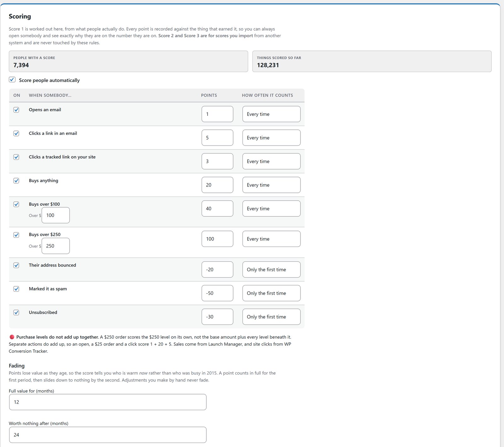Edit the points field for Opens an email
Screen dimensions: 504x447
[x=217, y=114]
